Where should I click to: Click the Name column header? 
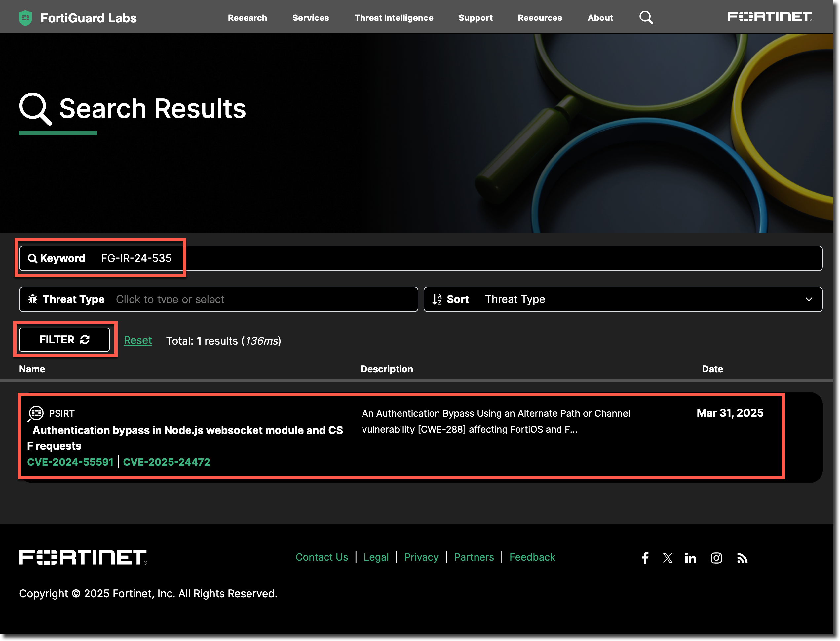click(x=32, y=369)
